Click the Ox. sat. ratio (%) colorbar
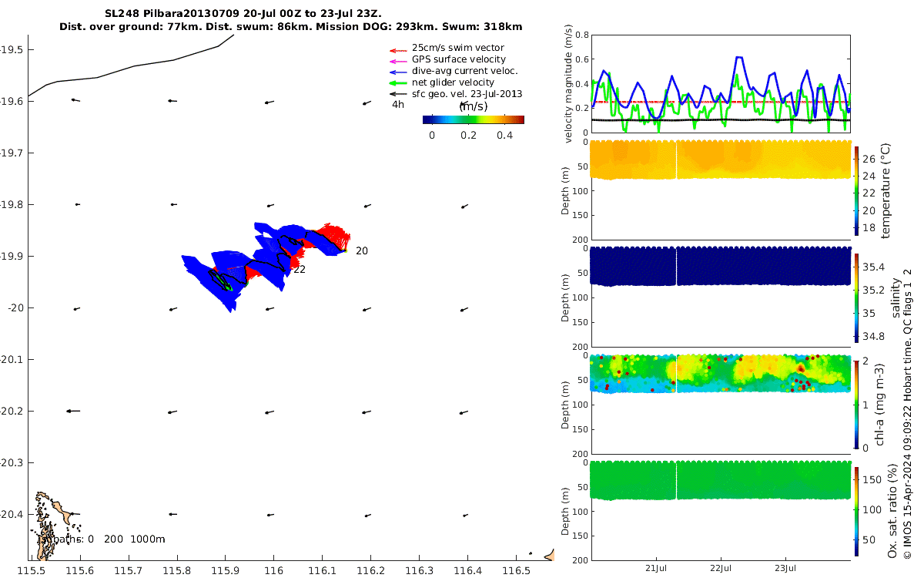 pos(857,510)
